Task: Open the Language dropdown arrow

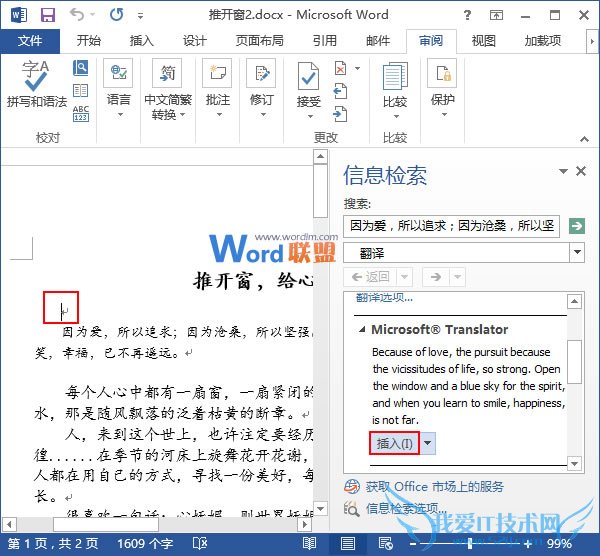Action: [x=120, y=114]
